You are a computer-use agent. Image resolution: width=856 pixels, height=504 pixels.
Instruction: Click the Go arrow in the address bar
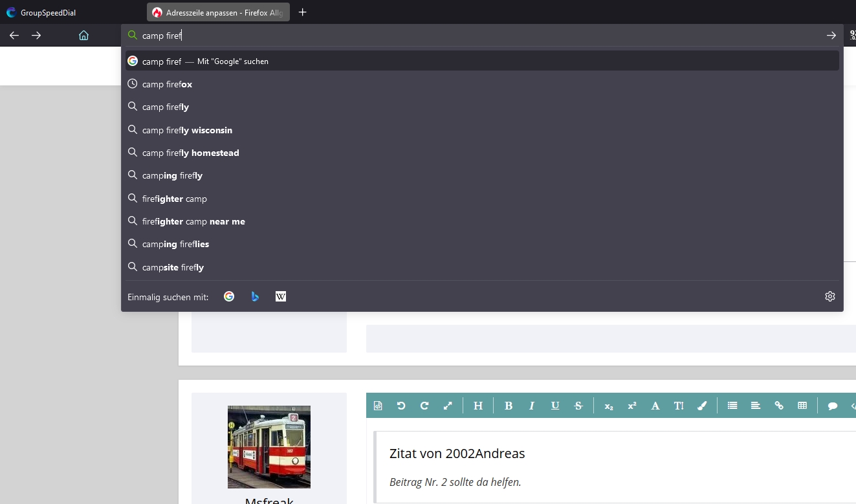[x=831, y=36]
